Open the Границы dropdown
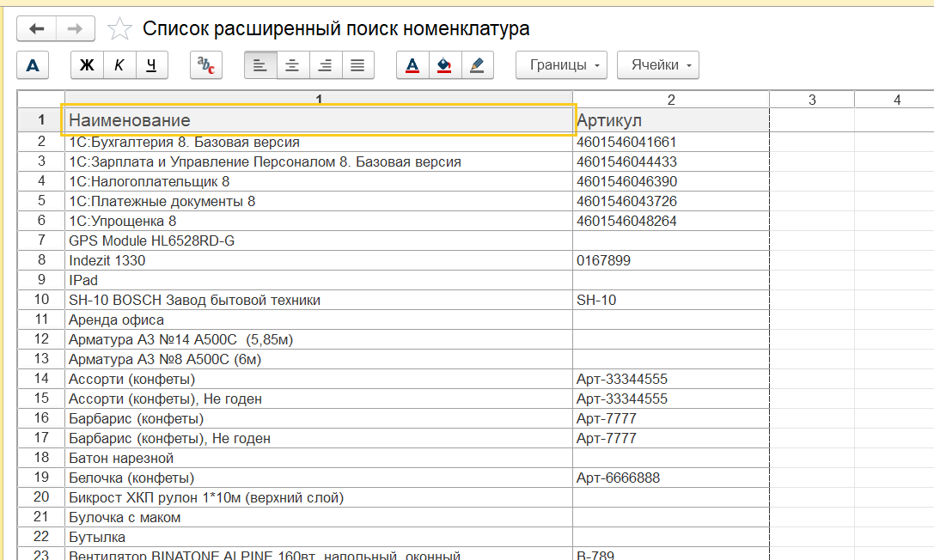Screen dimensions: 934x560 561,65
